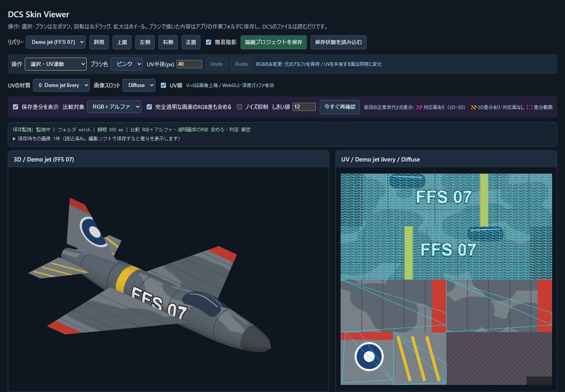565x392 pixels.
Task: Switch the 3D view to 斜視
Action: [99, 42]
